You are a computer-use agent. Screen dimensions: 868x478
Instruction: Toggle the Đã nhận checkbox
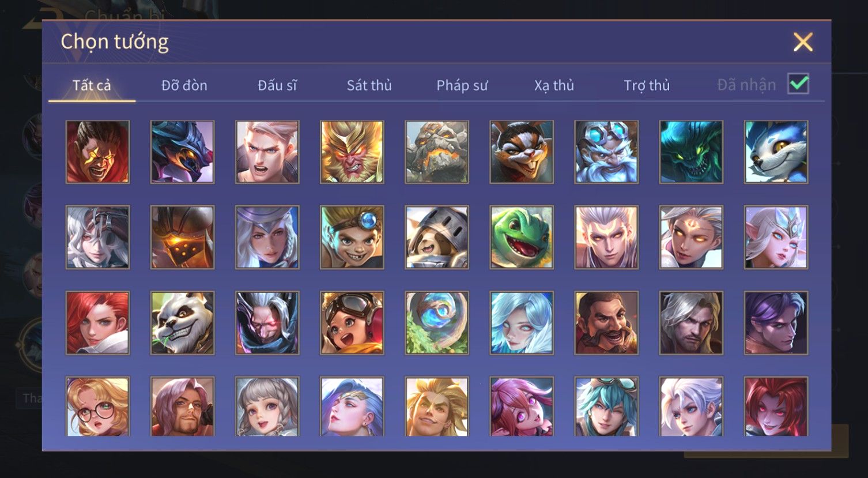[798, 84]
